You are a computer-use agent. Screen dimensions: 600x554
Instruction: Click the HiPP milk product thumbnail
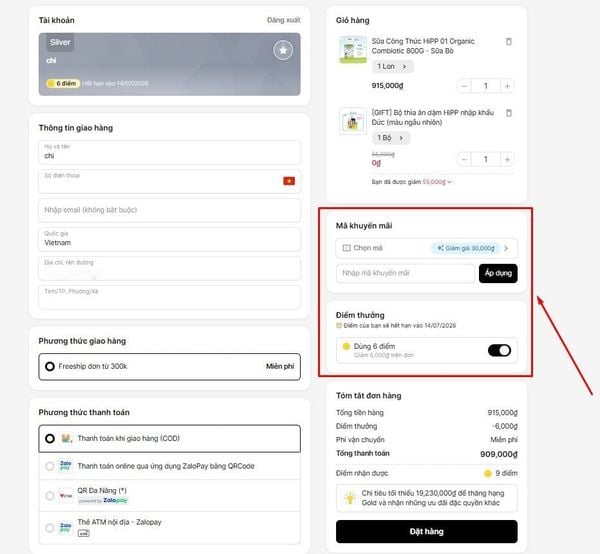point(353,50)
